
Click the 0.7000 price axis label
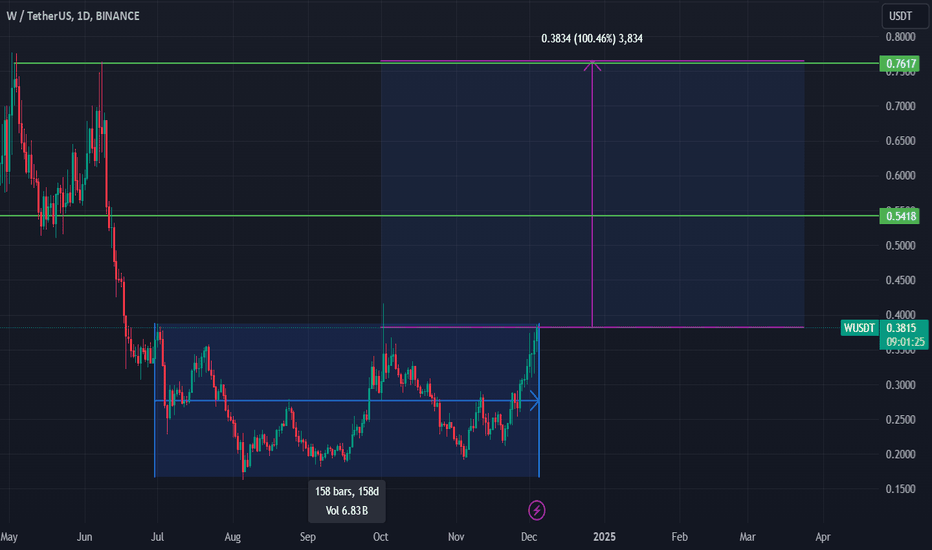[x=900, y=106]
